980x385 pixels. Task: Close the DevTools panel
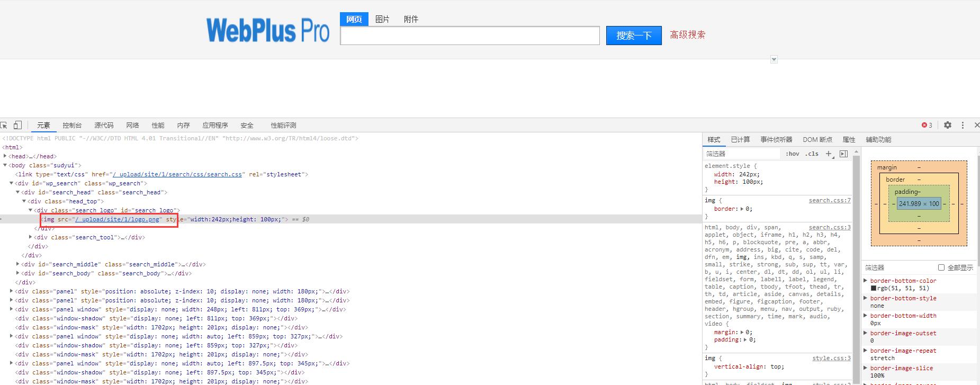click(976, 126)
